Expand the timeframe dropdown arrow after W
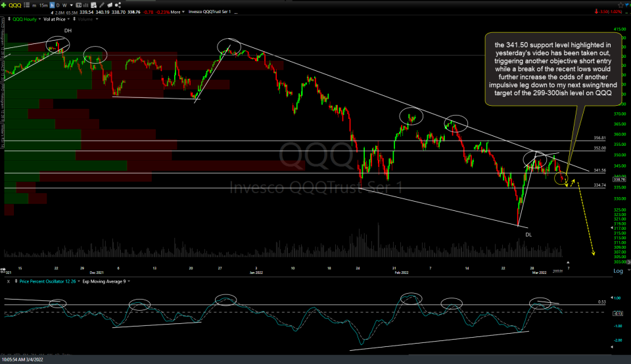The width and height of the screenshot is (631, 364). [x=71, y=6]
